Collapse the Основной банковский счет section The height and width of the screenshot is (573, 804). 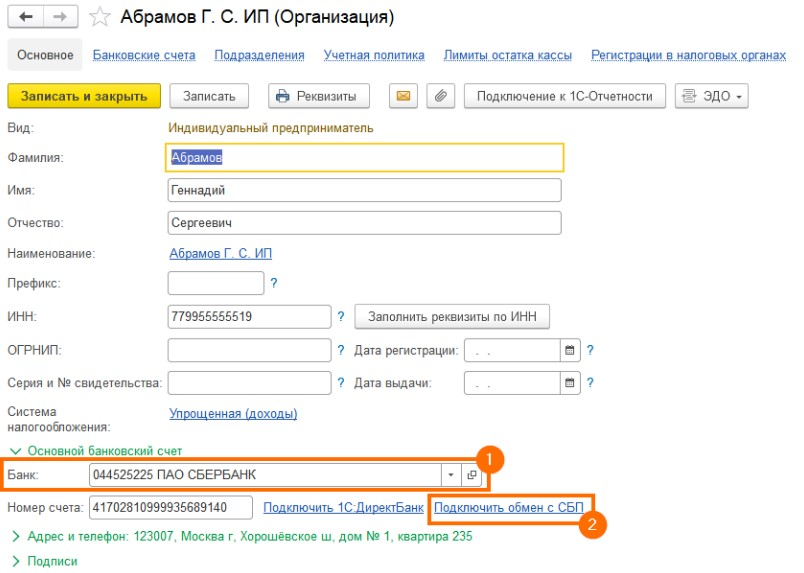(15, 451)
